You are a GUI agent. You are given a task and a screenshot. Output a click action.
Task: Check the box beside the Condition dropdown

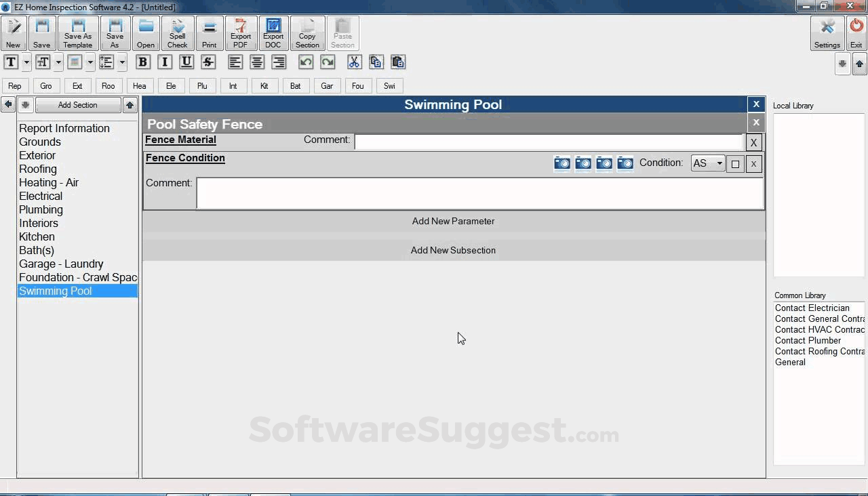[x=735, y=163]
